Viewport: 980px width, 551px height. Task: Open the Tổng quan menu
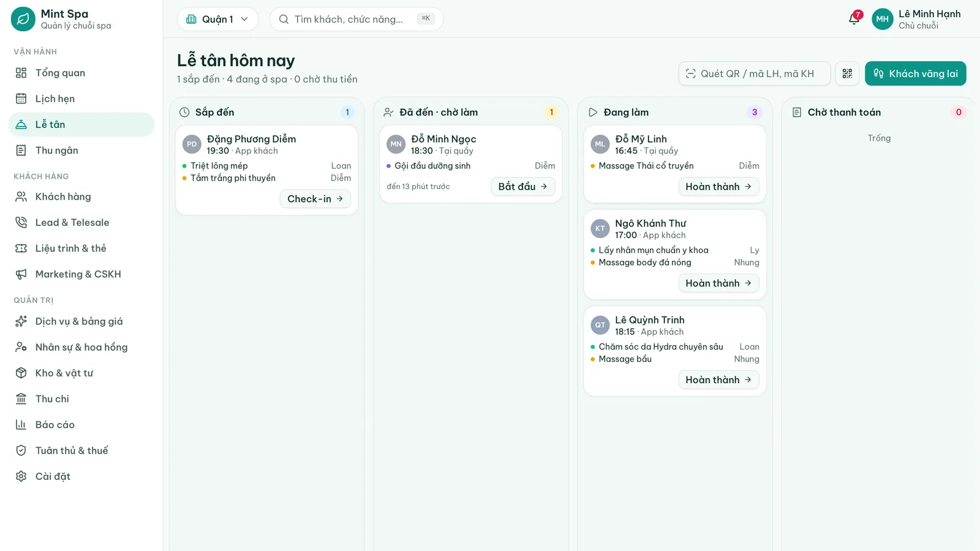click(x=81, y=73)
